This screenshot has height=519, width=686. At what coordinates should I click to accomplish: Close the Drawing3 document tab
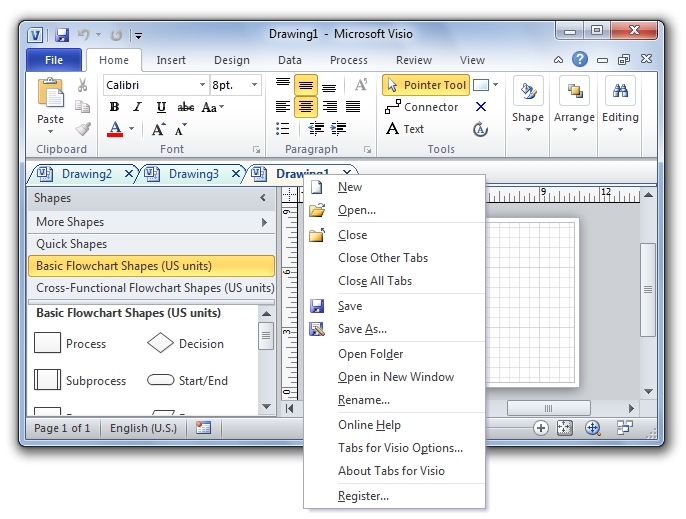tap(235, 174)
